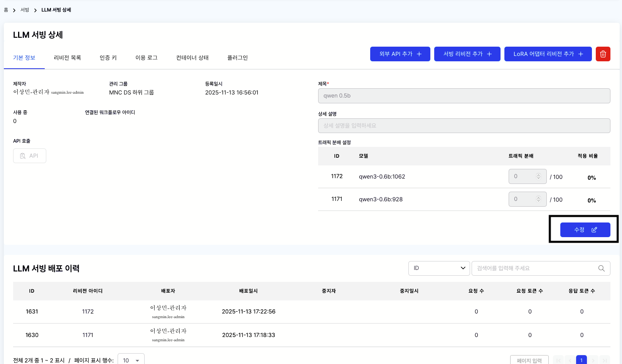This screenshot has width=622, height=364.
Task: Click the red trash delete icon
Action: [x=603, y=54]
